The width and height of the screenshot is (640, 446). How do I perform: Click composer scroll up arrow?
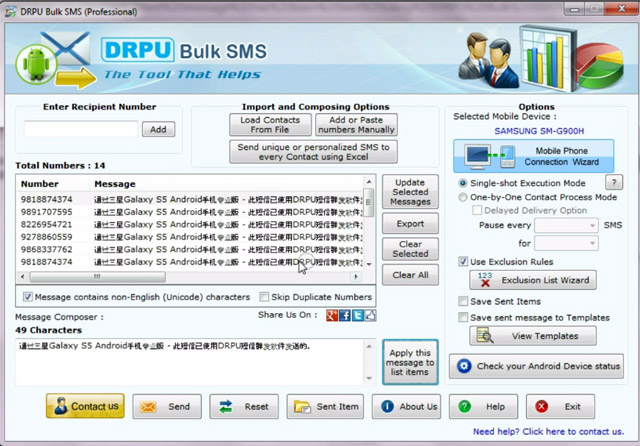369,346
